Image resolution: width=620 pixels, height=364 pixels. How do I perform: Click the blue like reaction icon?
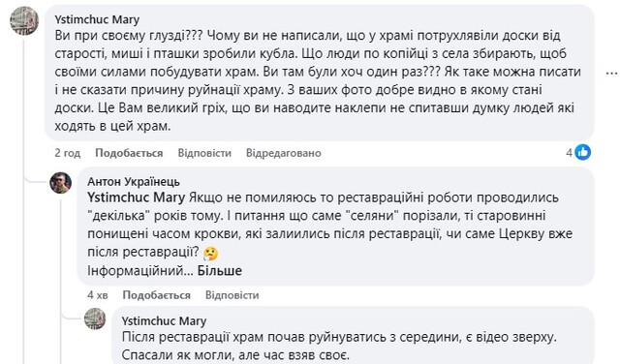click(583, 152)
